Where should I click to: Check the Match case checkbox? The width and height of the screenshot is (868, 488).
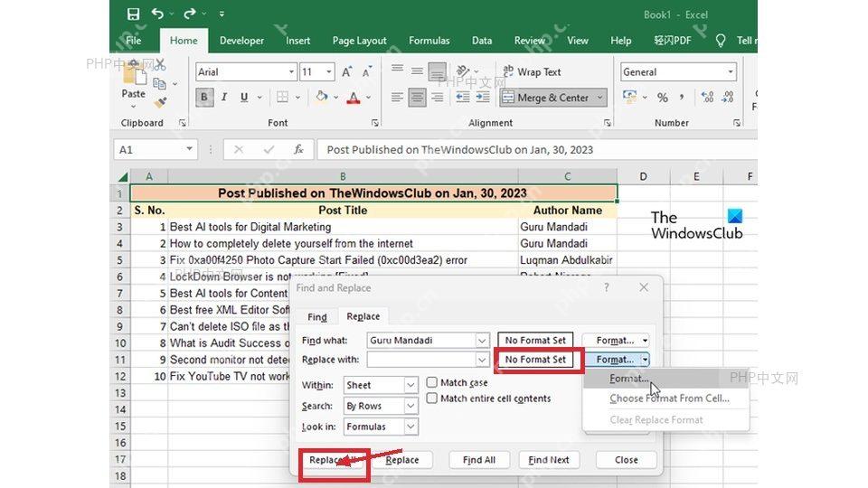[x=432, y=382]
